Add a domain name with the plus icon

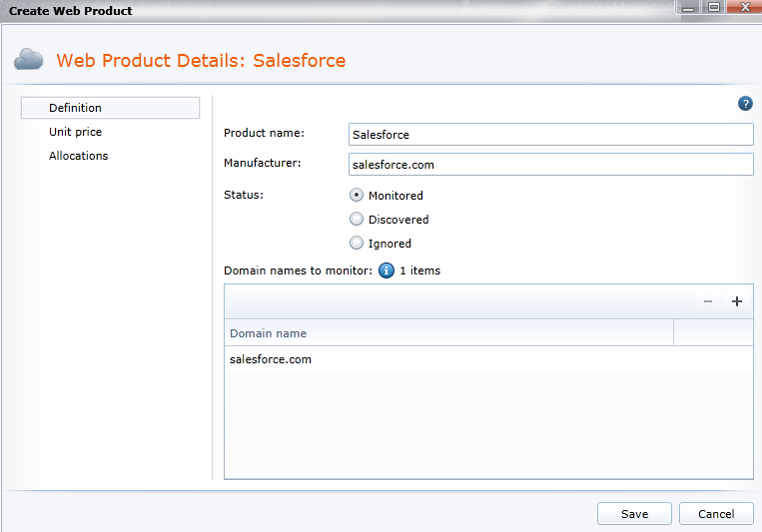coord(737,301)
